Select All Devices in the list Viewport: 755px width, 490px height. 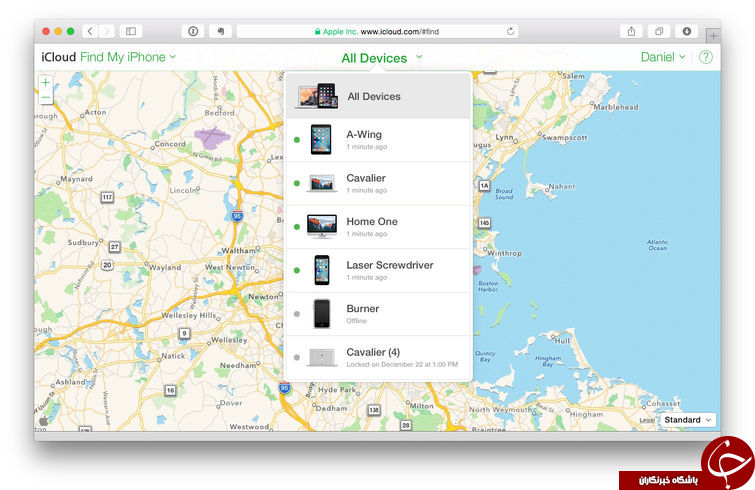378,96
